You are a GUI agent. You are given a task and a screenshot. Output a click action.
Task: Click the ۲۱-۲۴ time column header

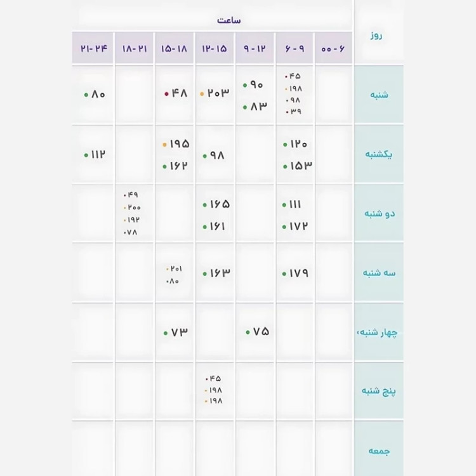point(94,48)
